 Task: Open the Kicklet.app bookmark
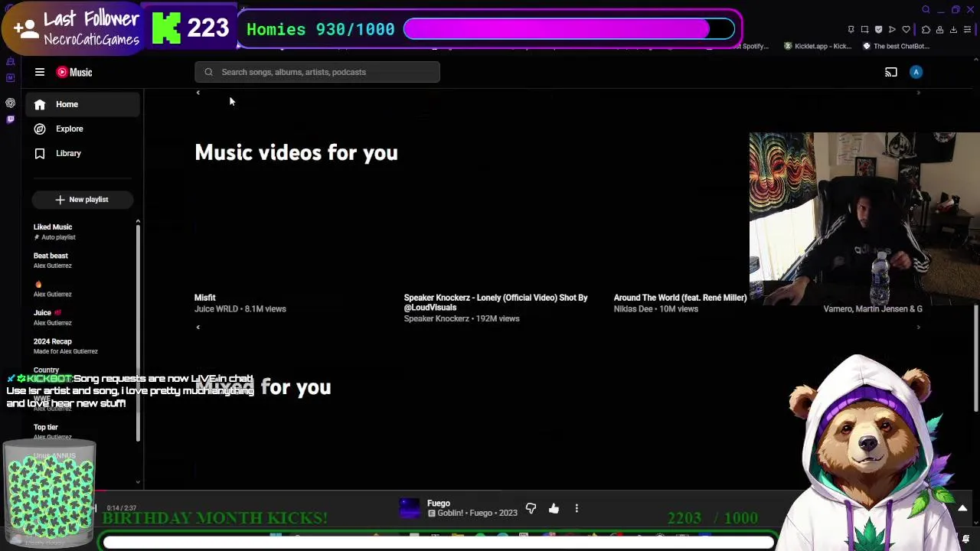click(817, 46)
